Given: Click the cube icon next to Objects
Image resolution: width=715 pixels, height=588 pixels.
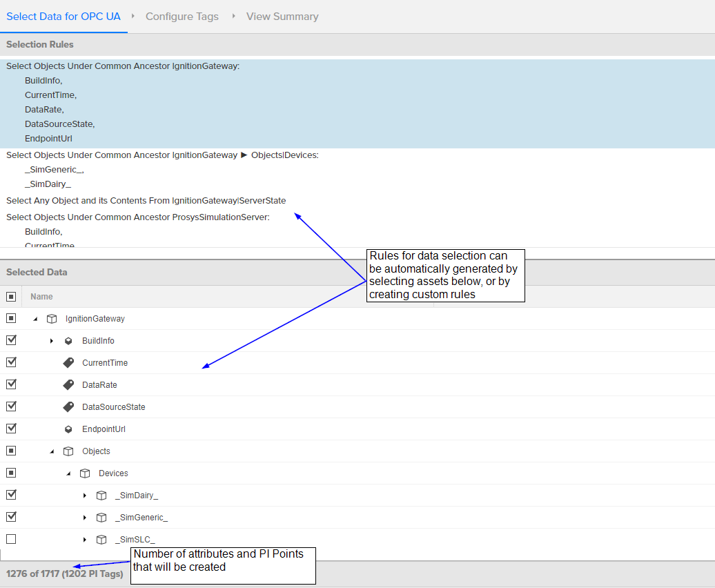Looking at the screenshot, I should (x=68, y=451).
